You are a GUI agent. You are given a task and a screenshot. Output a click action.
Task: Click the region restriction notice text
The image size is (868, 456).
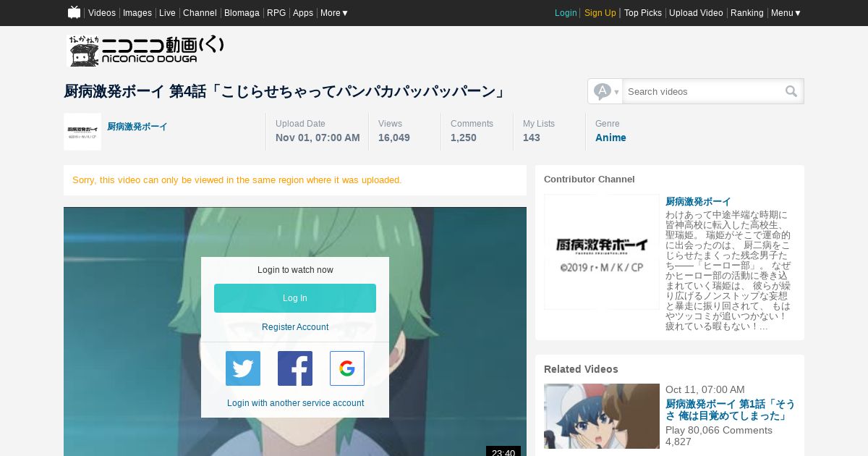coord(237,180)
